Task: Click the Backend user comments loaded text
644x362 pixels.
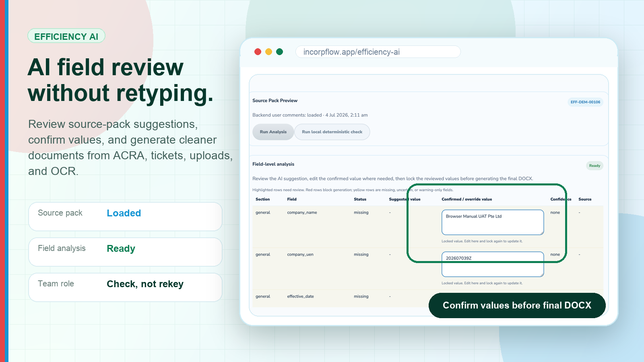Action: click(310, 115)
